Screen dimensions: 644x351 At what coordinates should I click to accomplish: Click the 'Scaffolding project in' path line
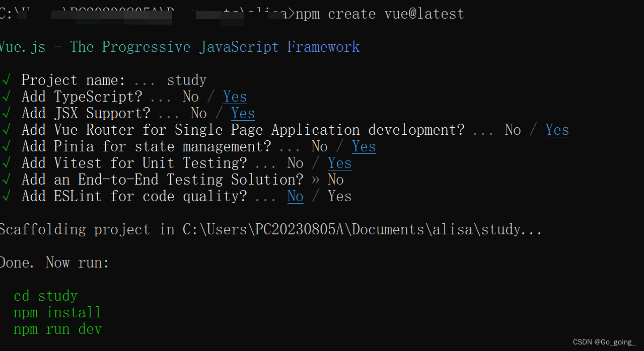click(x=271, y=229)
